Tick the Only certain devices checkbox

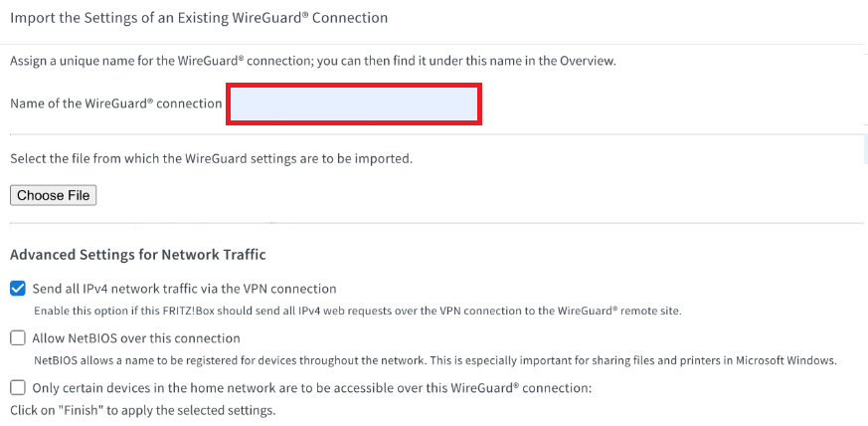point(18,388)
